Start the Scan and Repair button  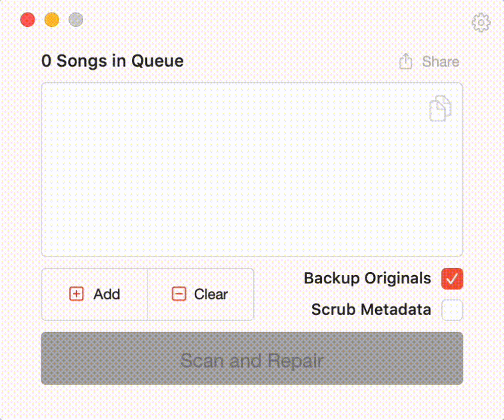252,358
